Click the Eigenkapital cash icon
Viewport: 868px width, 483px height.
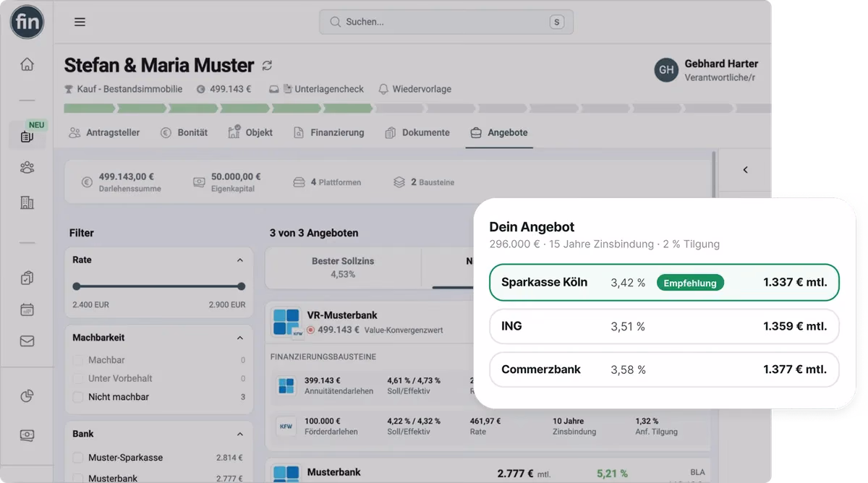[199, 182]
